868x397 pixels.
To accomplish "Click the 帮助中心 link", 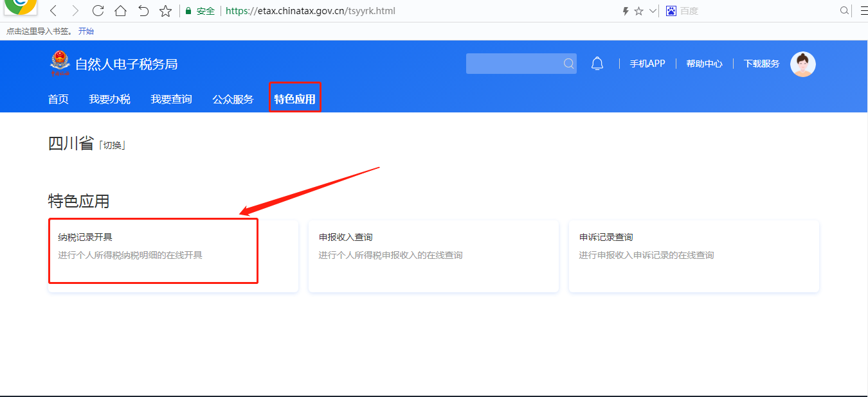I will click(704, 64).
